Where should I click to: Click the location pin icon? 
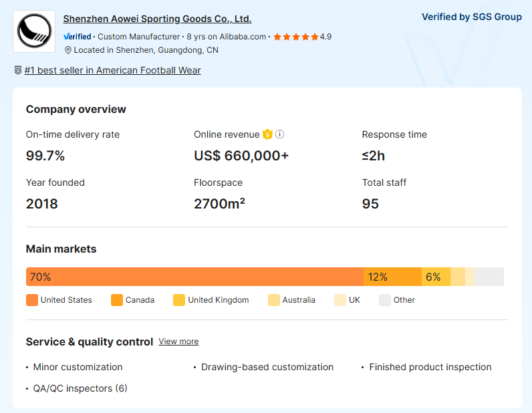pos(68,50)
